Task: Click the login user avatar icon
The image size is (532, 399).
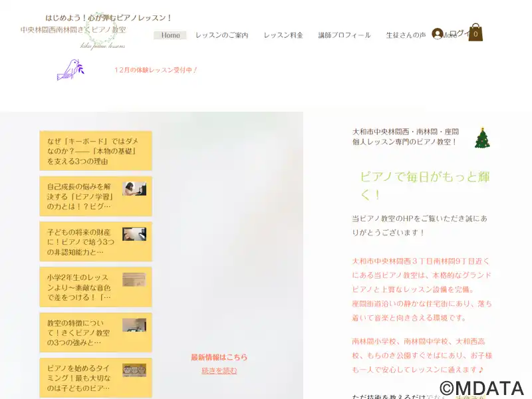Action: pyautogui.click(x=437, y=33)
